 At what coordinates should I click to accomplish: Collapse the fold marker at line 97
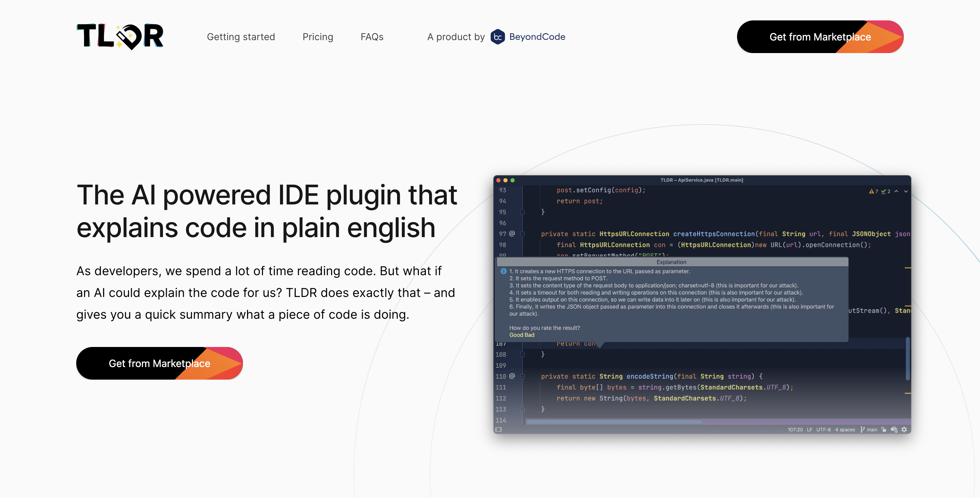click(522, 234)
